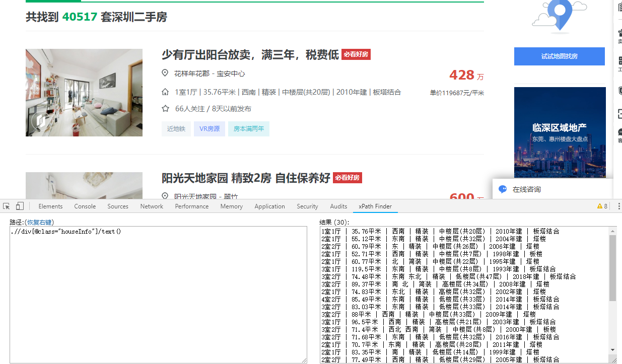Click the 近地铁 tag
Image resolution: width=622 pixels, height=364 pixels.
point(176,129)
